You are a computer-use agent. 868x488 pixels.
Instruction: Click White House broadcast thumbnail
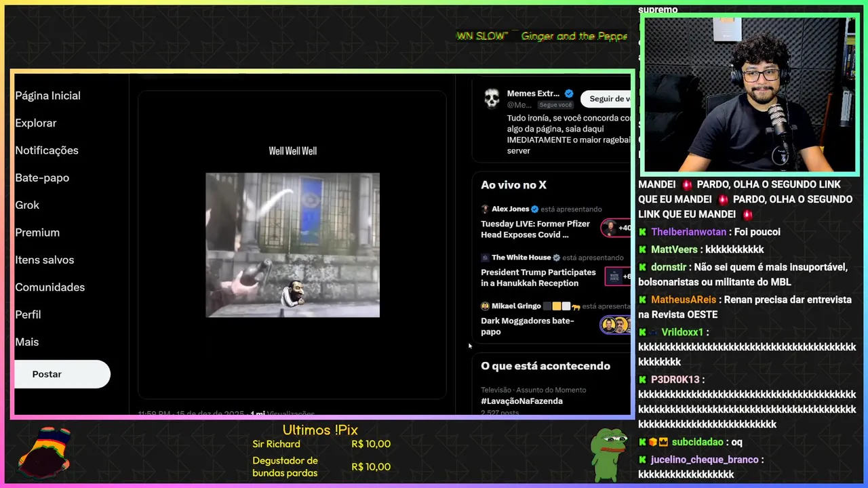[618, 277]
